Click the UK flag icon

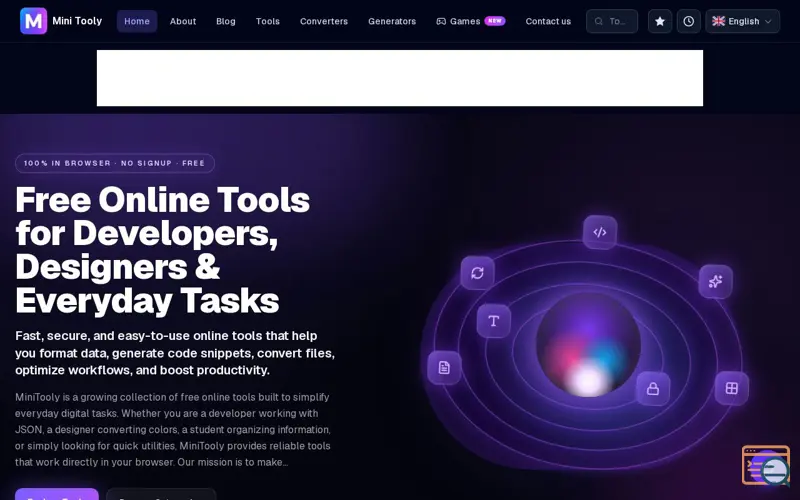(718, 21)
